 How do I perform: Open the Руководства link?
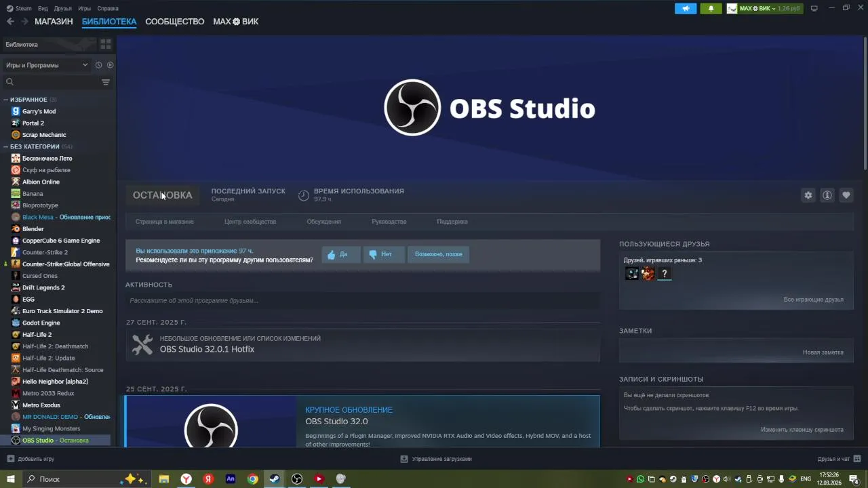click(x=389, y=222)
